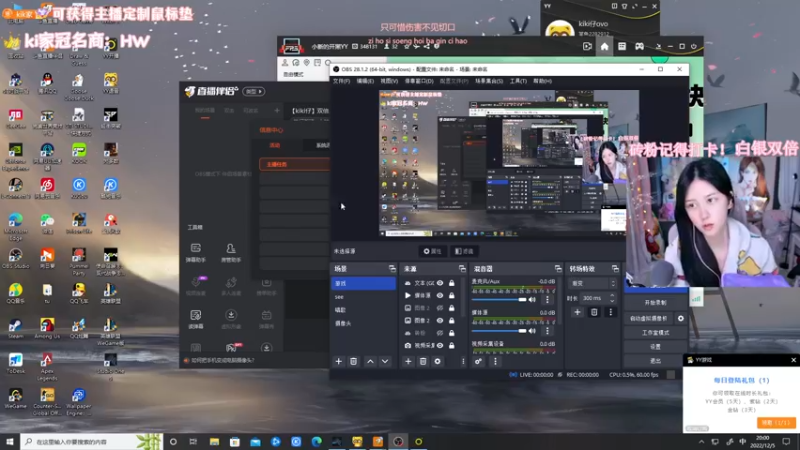Show hidden first 图像 2 source
Screen dimensions: 800x450
[440, 308]
